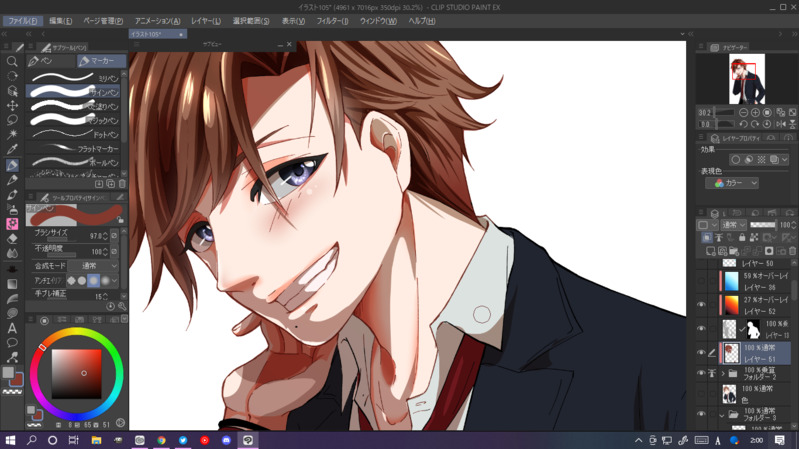The height and width of the screenshot is (449, 799).
Task: Delete layer with trash icon in layer panel
Action: [792, 251]
